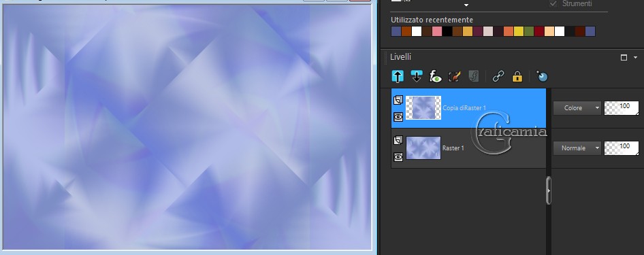This screenshot has height=255, width=644.
Task: Maximize the Livelli panel window icon
Action: 624,57
